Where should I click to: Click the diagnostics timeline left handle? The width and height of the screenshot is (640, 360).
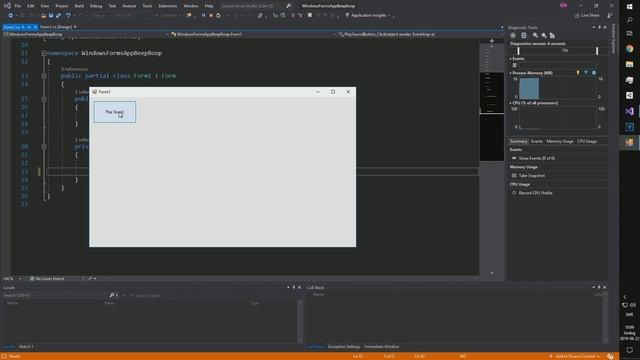(x=519, y=51)
